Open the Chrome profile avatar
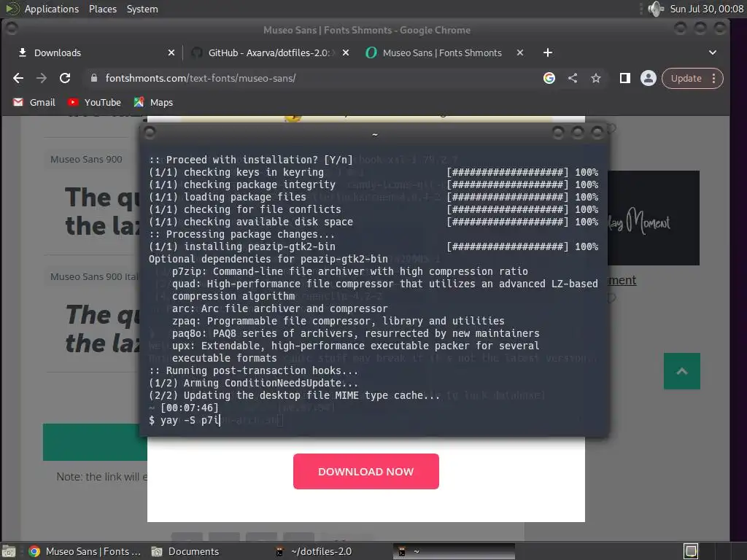Screen dimensions: 747x560 (649, 78)
